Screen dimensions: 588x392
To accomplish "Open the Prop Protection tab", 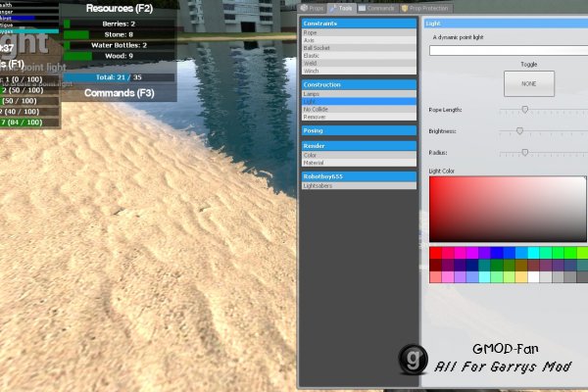I will click(x=425, y=8).
